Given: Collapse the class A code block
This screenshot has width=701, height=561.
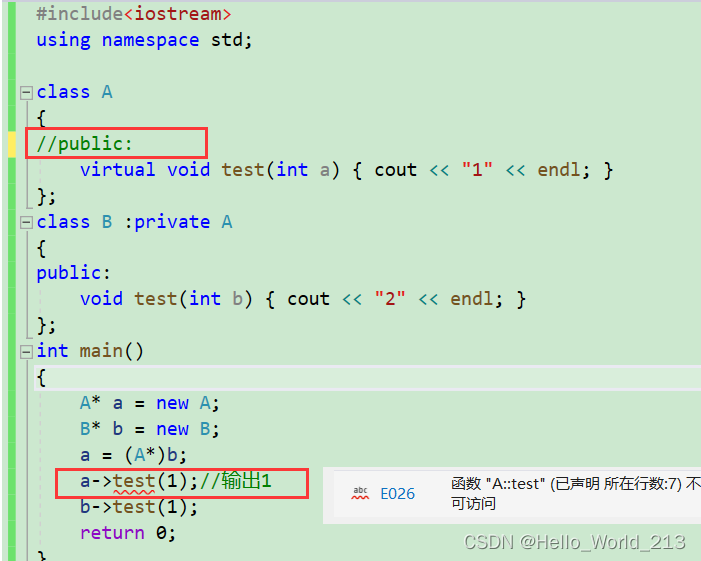Looking at the screenshot, I should [x=26, y=93].
